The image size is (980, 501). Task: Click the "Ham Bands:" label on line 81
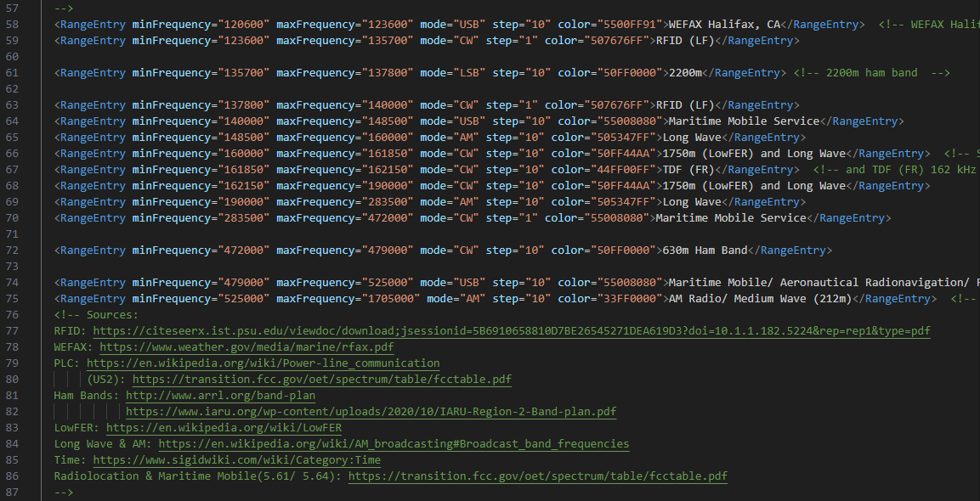point(87,396)
